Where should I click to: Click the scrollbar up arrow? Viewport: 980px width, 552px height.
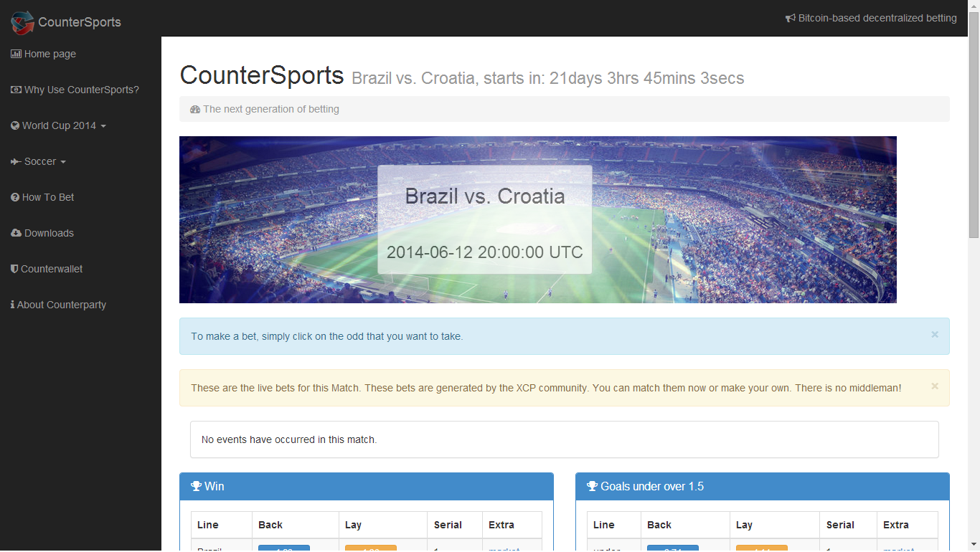pyautogui.click(x=974, y=6)
